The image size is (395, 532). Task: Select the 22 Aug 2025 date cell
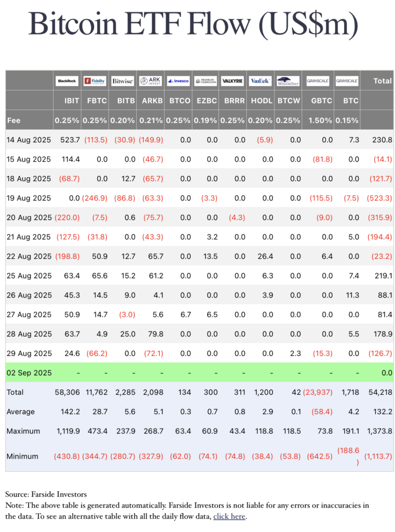tap(29, 256)
